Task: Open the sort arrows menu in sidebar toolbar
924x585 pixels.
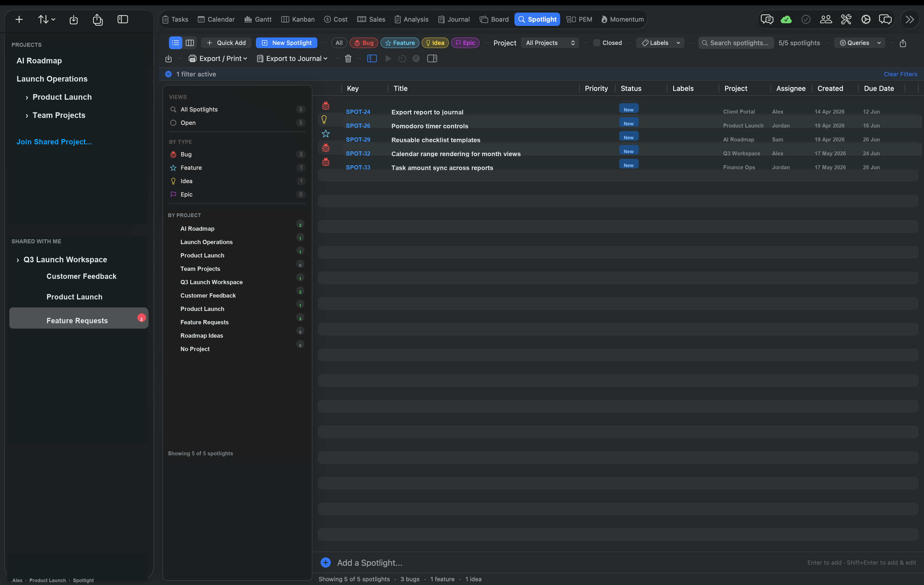Action: pyautogui.click(x=47, y=20)
